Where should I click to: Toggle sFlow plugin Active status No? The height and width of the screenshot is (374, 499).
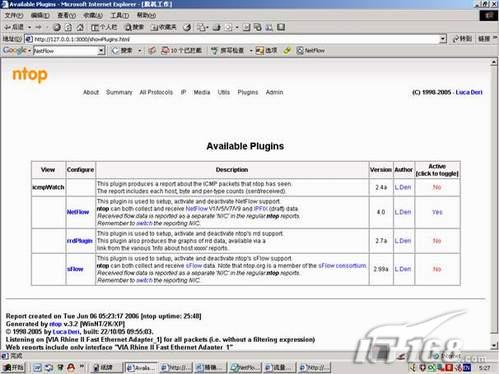tap(437, 269)
